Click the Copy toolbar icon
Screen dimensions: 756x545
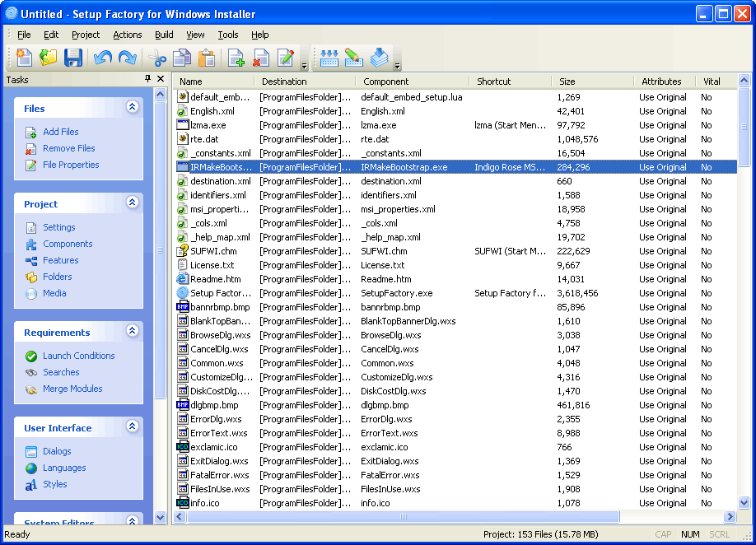point(182,58)
